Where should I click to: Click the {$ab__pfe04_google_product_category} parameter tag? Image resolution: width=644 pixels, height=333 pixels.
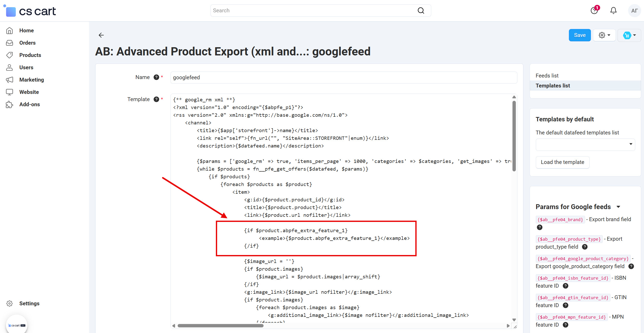coord(583,259)
